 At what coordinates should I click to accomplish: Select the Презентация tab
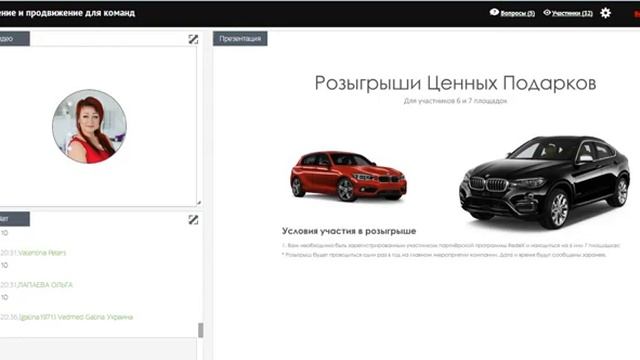(x=240, y=38)
